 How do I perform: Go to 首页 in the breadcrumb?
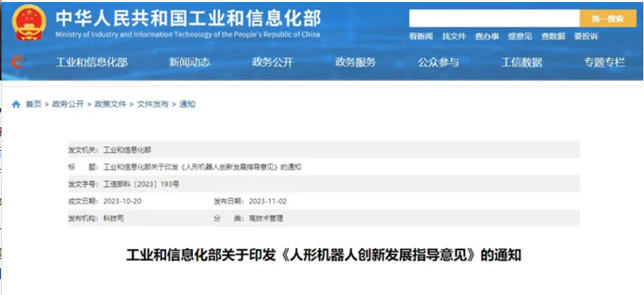34,105
